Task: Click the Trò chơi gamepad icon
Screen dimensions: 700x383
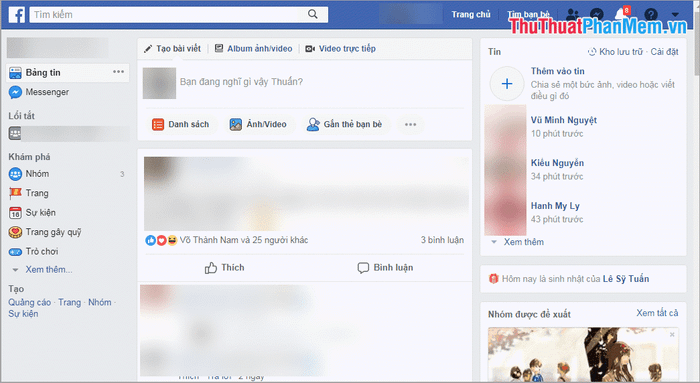Action: coord(15,252)
